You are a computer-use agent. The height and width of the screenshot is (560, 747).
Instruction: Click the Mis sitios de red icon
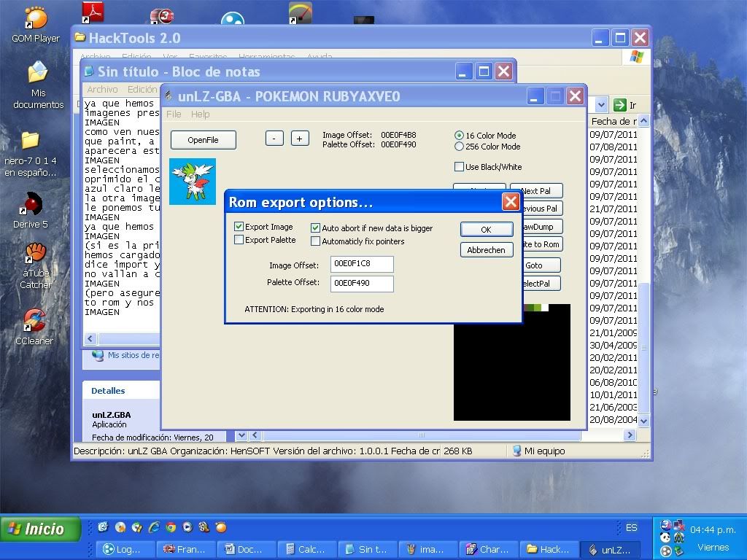98,355
